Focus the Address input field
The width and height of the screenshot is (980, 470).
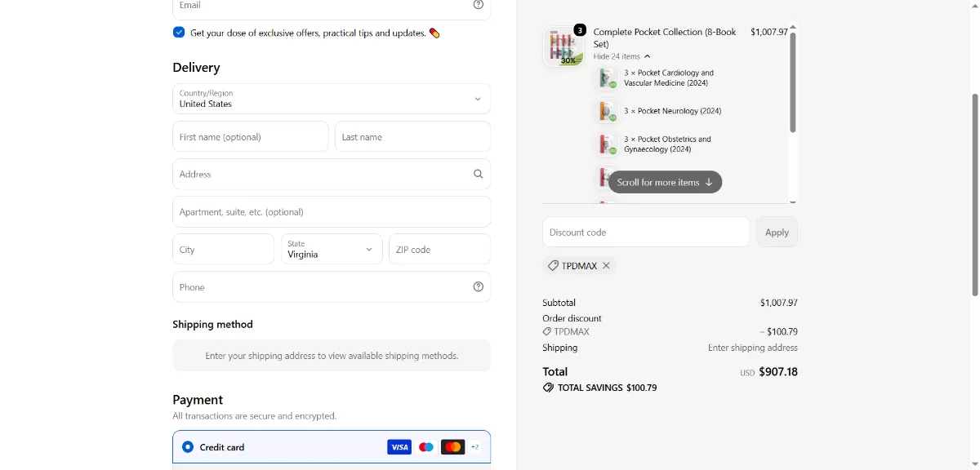(332, 174)
